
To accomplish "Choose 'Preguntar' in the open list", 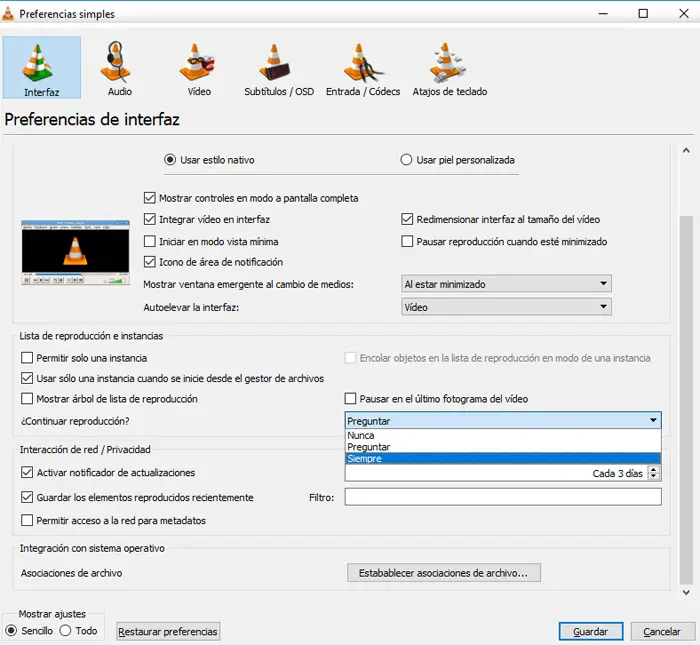I will click(503, 447).
